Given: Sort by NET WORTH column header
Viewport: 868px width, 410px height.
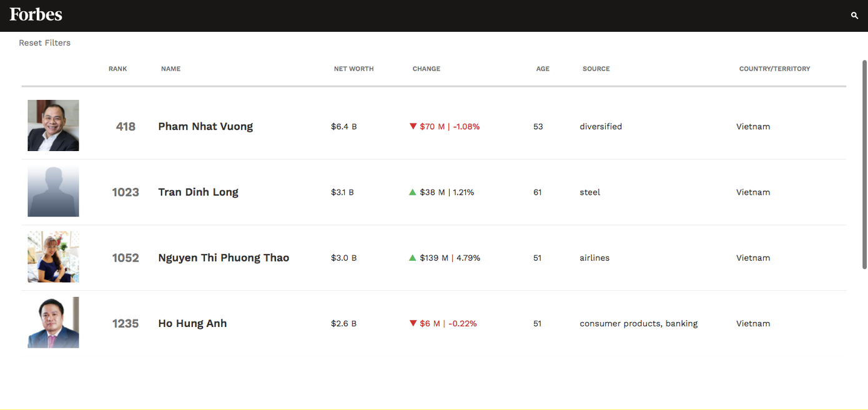Looking at the screenshot, I should coord(353,69).
